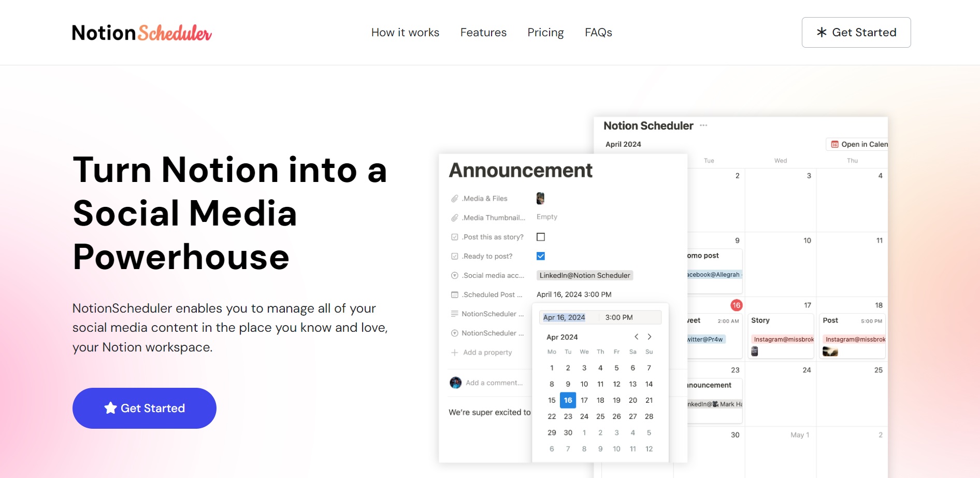Open FAQs in the navigation
Viewport: 980px width, 478px height.
click(598, 32)
